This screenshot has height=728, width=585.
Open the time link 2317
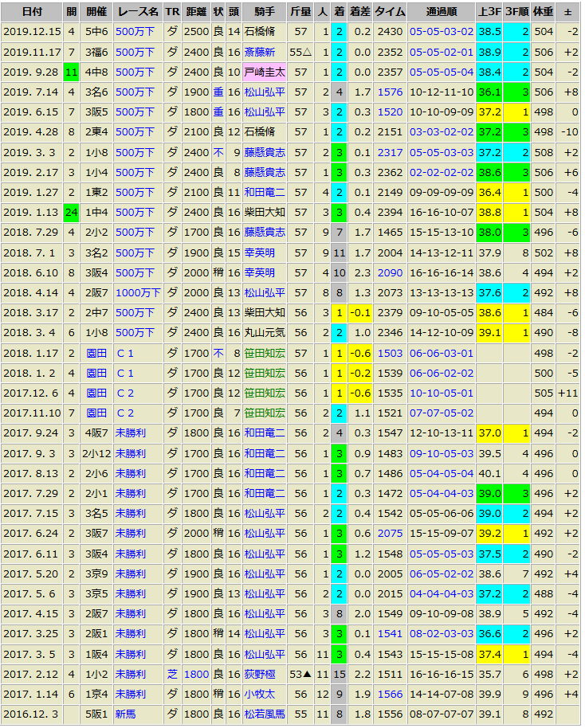point(390,152)
